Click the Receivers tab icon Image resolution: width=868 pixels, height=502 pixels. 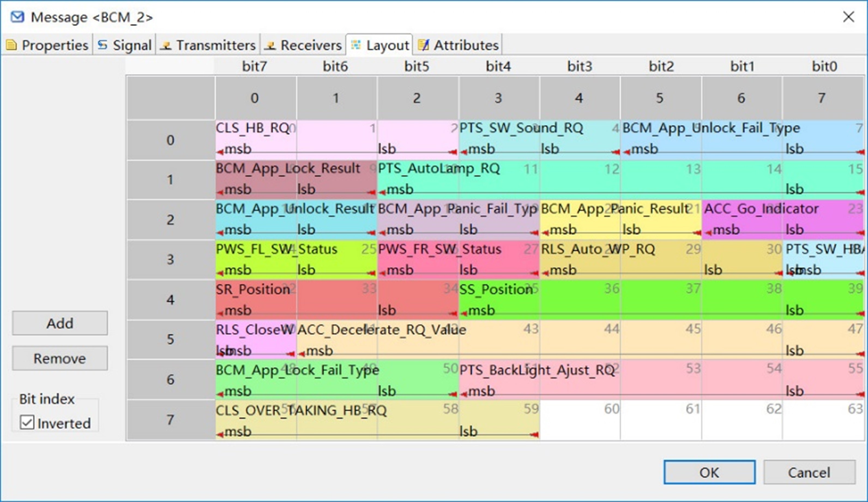click(270, 46)
